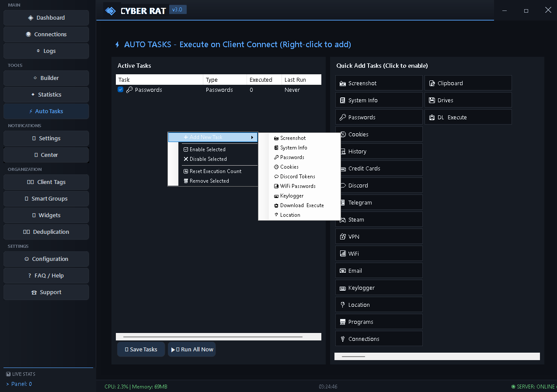Click the Run All Now button
This screenshot has width=557, height=392.
point(192,350)
